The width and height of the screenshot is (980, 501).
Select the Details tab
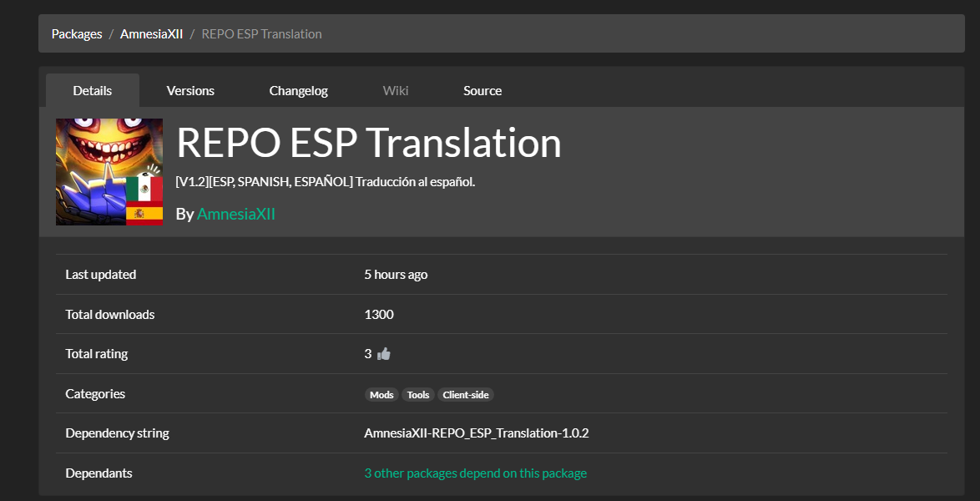[x=93, y=91]
